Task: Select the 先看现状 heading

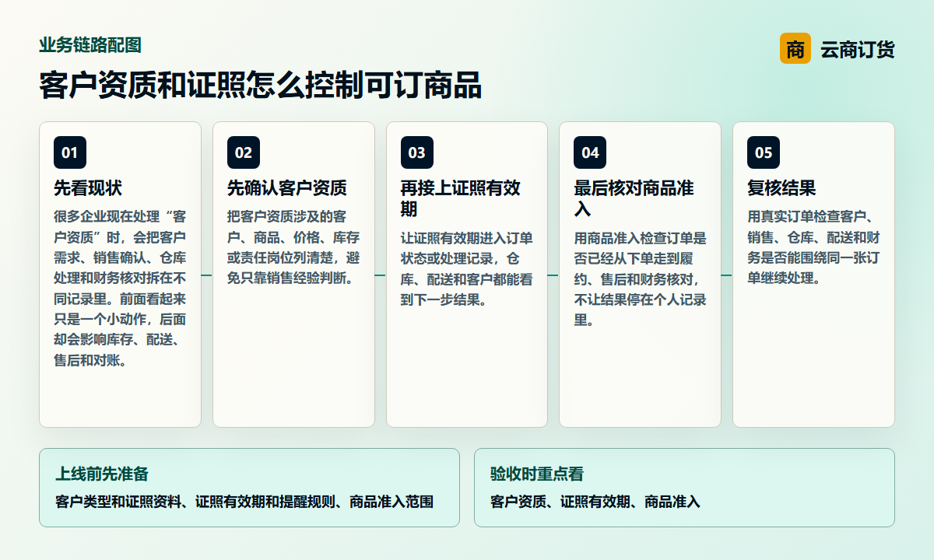Action: point(88,188)
